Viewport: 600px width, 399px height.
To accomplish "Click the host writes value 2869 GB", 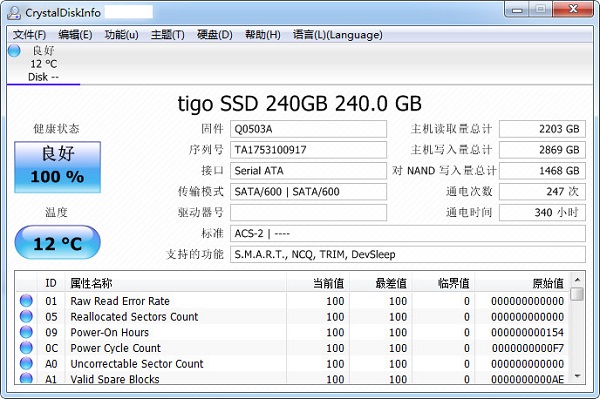I will (x=542, y=150).
